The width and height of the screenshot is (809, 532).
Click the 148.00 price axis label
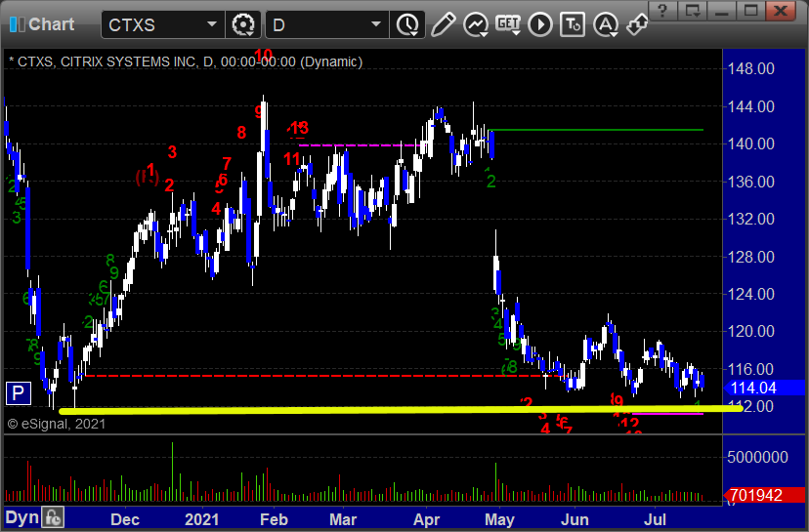pos(750,68)
